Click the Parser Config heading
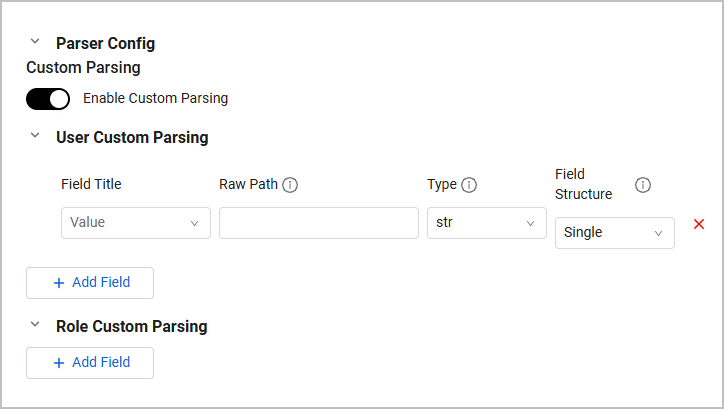This screenshot has height=409, width=724. (105, 43)
